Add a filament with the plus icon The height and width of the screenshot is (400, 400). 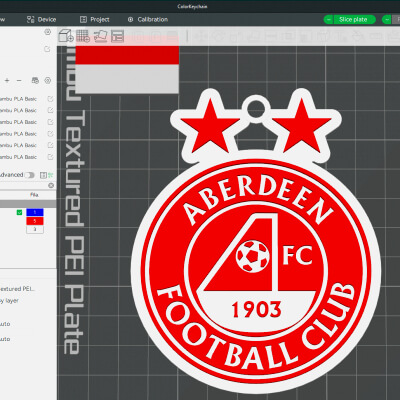click(x=7, y=81)
